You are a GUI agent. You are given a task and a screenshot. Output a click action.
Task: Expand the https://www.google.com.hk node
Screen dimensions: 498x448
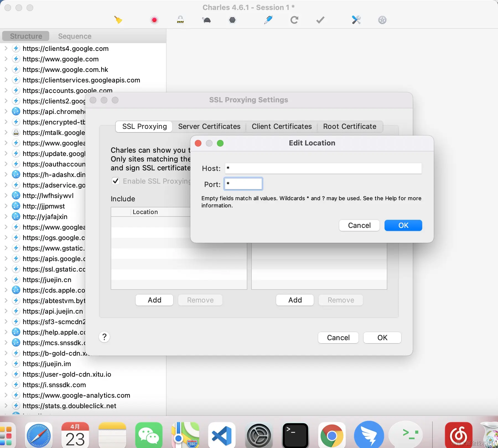click(x=6, y=69)
